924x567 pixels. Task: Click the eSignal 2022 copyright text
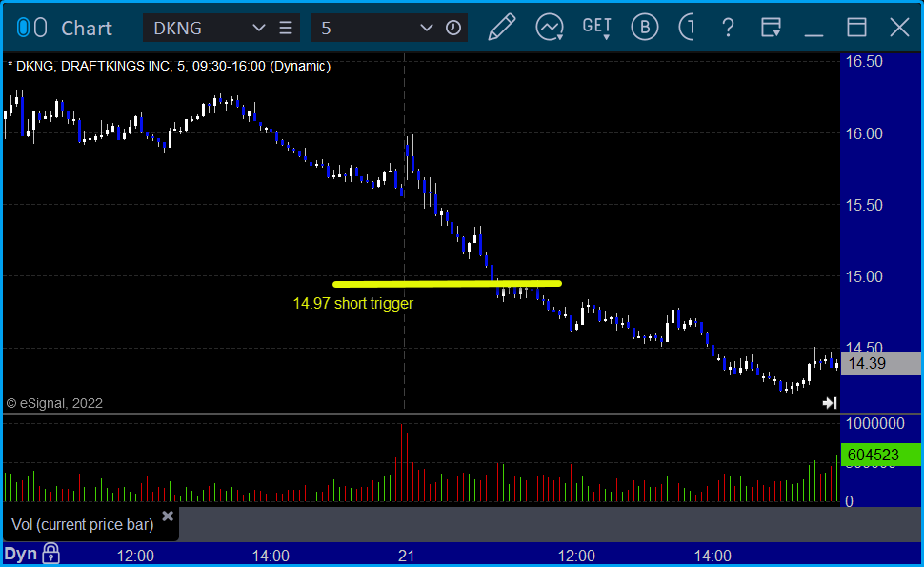pyautogui.click(x=54, y=403)
